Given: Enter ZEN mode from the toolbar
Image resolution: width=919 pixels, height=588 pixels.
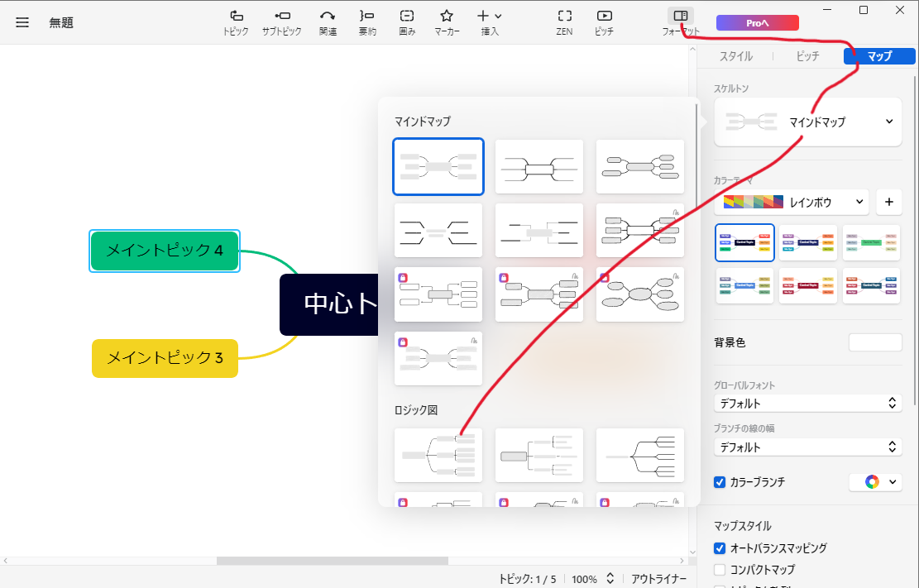Looking at the screenshot, I should pyautogui.click(x=565, y=17).
